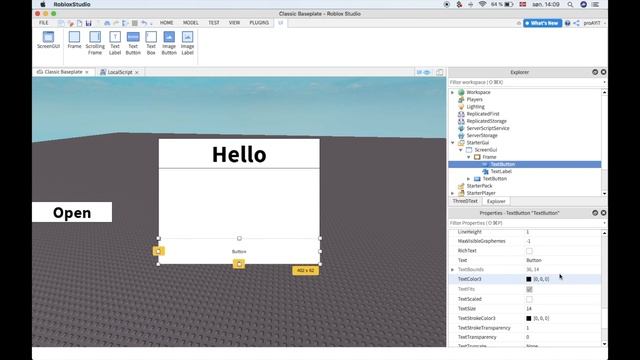Collapse the ScreenGui tree node

tap(461, 150)
